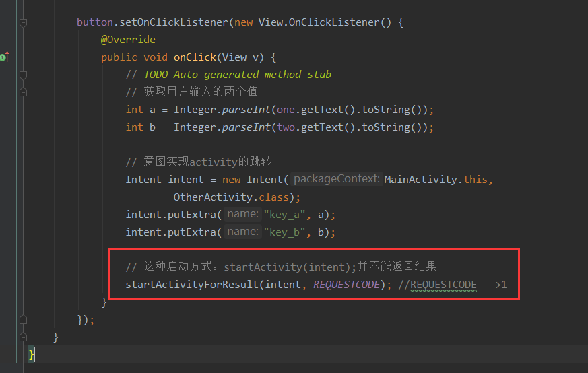Click the button variable at the start of the listener line
The image size is (588, 373).
pos(95,22)
